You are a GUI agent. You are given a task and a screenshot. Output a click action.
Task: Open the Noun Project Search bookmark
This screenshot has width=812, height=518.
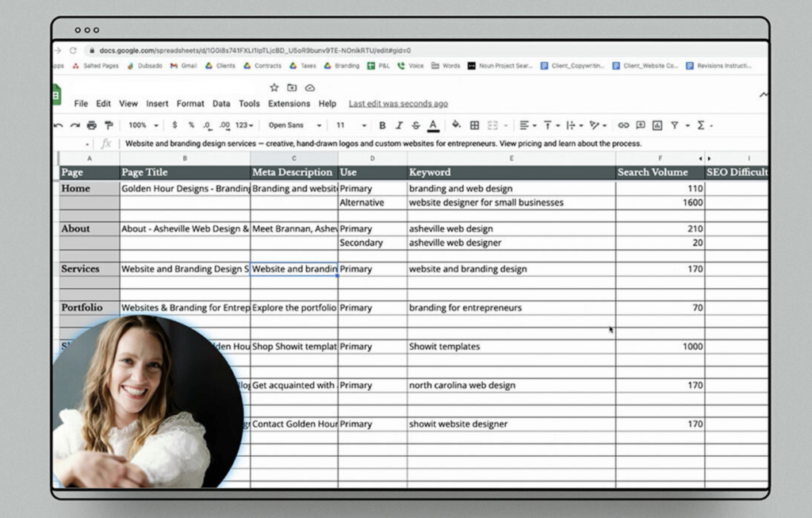coord(500,66)
